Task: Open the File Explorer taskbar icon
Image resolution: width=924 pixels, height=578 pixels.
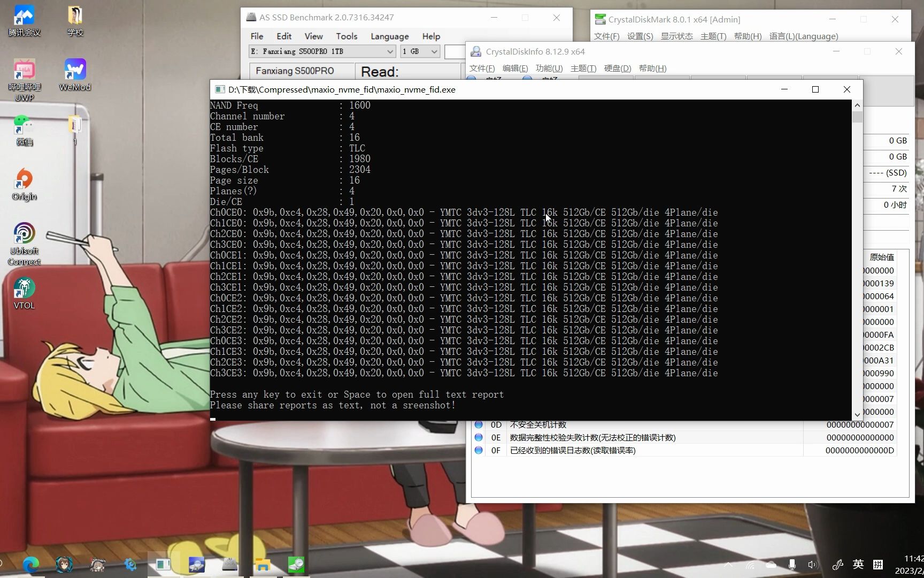Action: click(x=263, y=565)
